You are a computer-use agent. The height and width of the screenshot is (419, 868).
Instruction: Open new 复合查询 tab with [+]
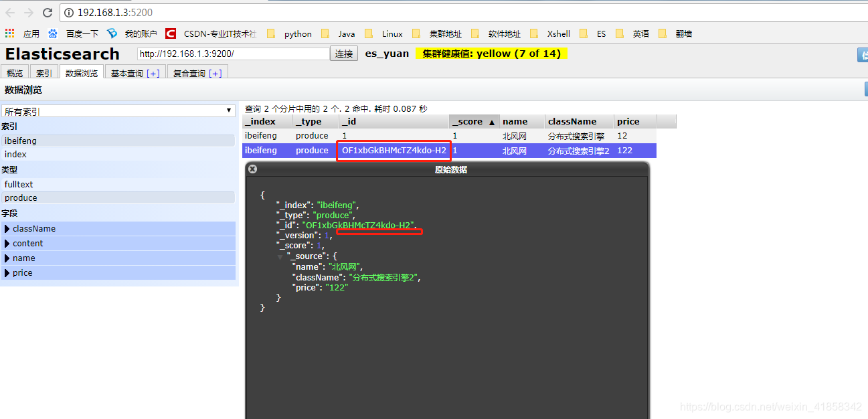(215, 74)
